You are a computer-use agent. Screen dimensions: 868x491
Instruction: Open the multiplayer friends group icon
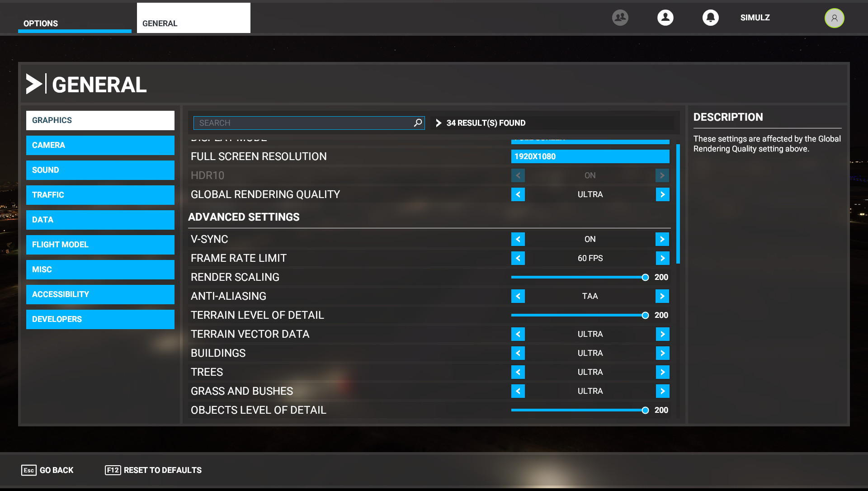pos(620,18)
